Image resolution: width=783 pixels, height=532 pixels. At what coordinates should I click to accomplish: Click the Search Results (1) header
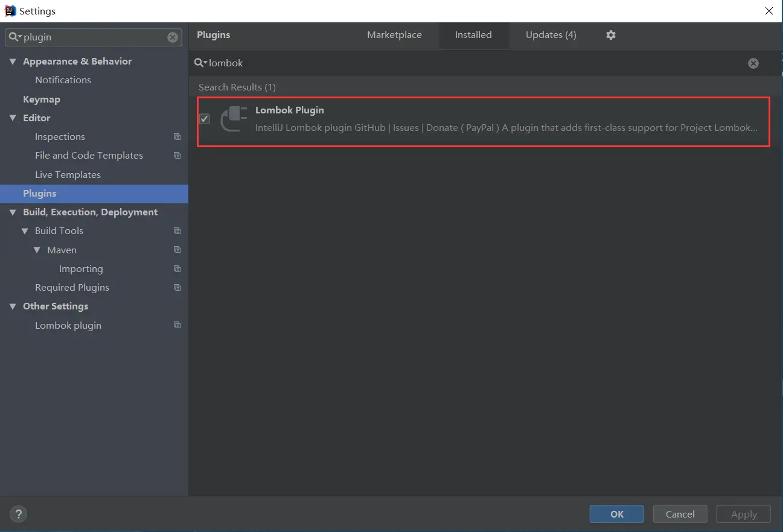tap(237, 87)
